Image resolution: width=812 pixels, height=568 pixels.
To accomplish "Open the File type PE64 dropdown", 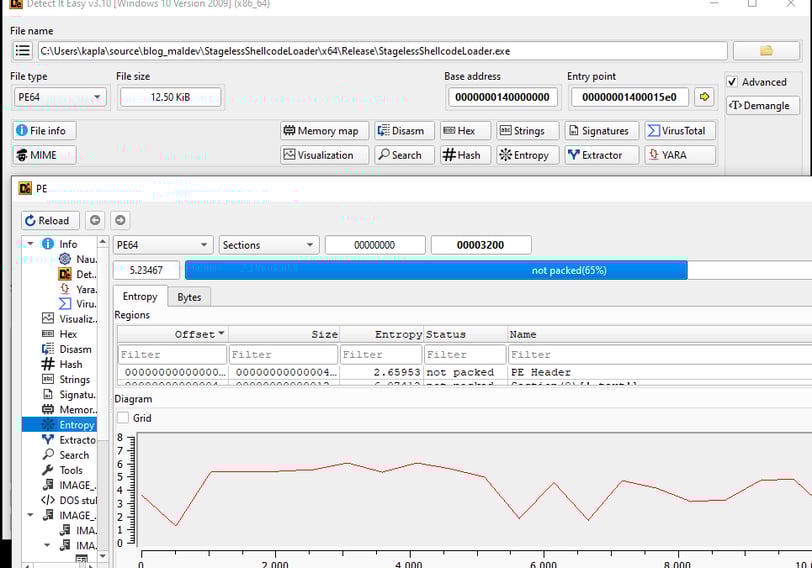I will click(59, 97).
